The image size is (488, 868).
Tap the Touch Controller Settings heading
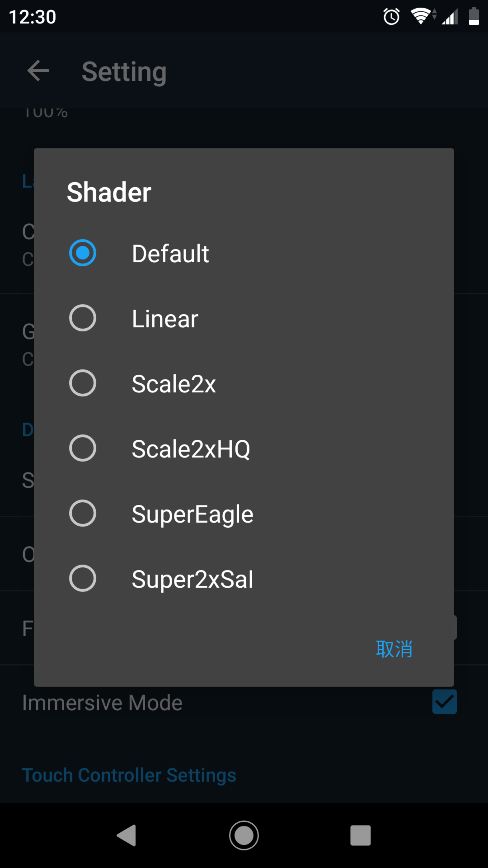pos(129,775)
